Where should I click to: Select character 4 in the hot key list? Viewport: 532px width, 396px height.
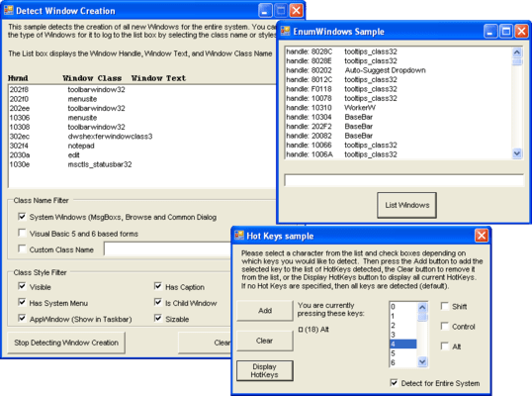click(403, 344)
